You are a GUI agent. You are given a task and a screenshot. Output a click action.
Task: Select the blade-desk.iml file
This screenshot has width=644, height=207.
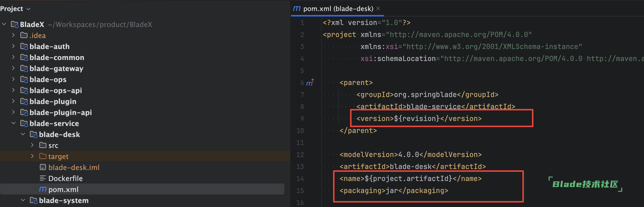click(x=74, y=167)
